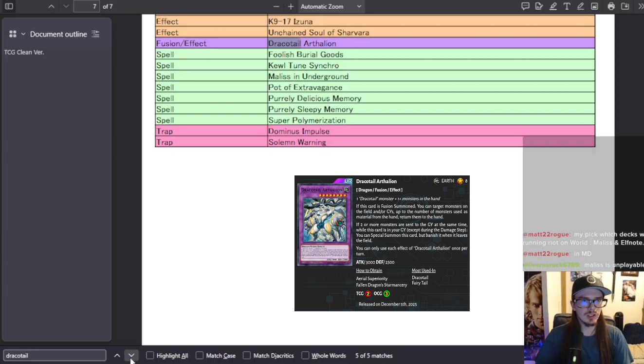Open the additional tools chevron menu
Image resolution: width=644 pixels, height=364 pixels.
[x=640, y=6]
